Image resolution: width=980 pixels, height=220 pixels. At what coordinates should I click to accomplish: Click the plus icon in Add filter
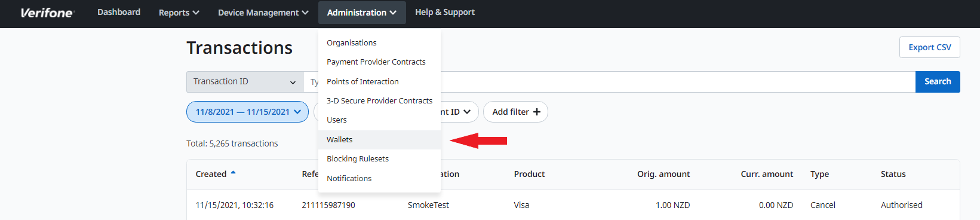click(x=537, y=112)
